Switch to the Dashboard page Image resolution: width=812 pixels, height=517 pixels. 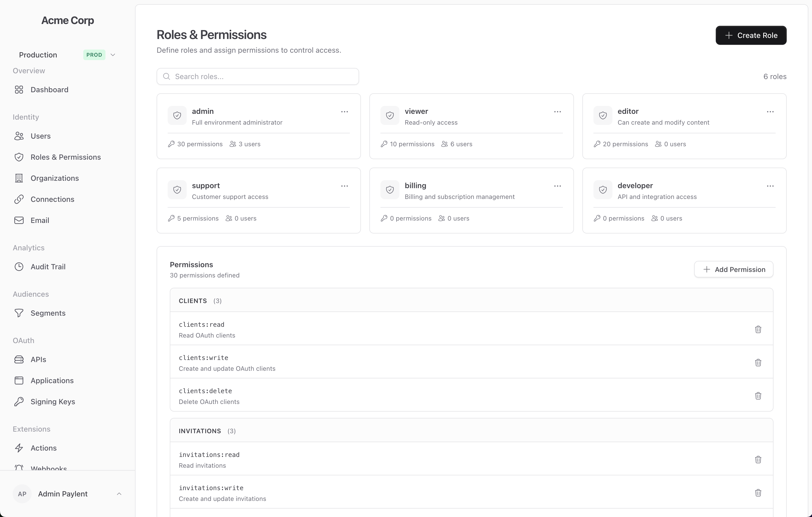tap(50, 90)
